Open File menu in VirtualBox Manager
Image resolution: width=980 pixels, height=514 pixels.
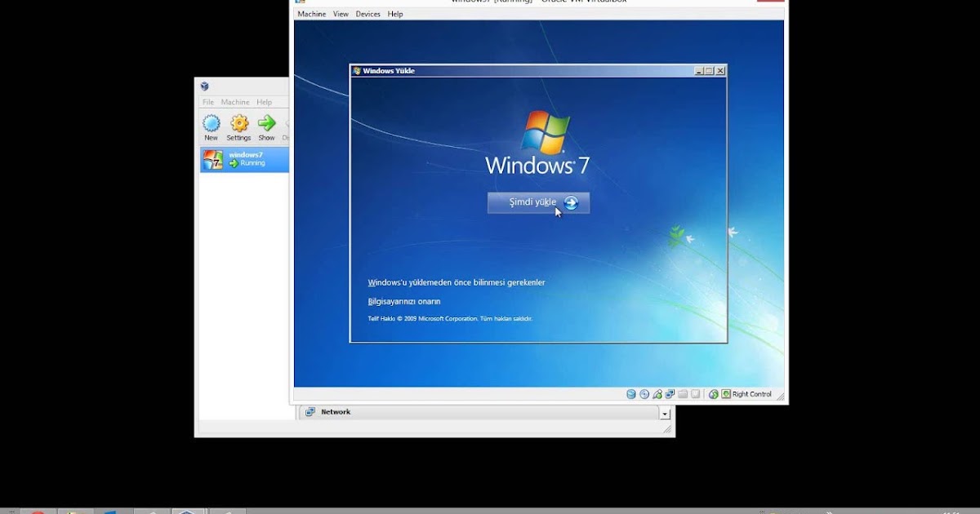pyautogui.click(x=208, y=102)
